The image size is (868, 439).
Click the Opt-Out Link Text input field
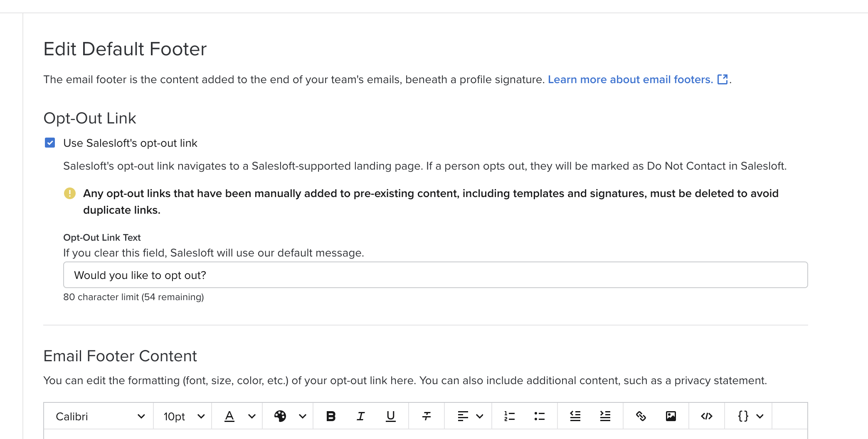click(x=435, y=275)
